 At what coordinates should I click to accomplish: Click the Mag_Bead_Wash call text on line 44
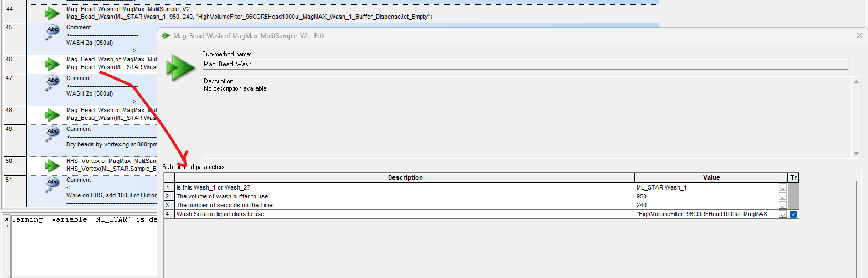[249, 17]
